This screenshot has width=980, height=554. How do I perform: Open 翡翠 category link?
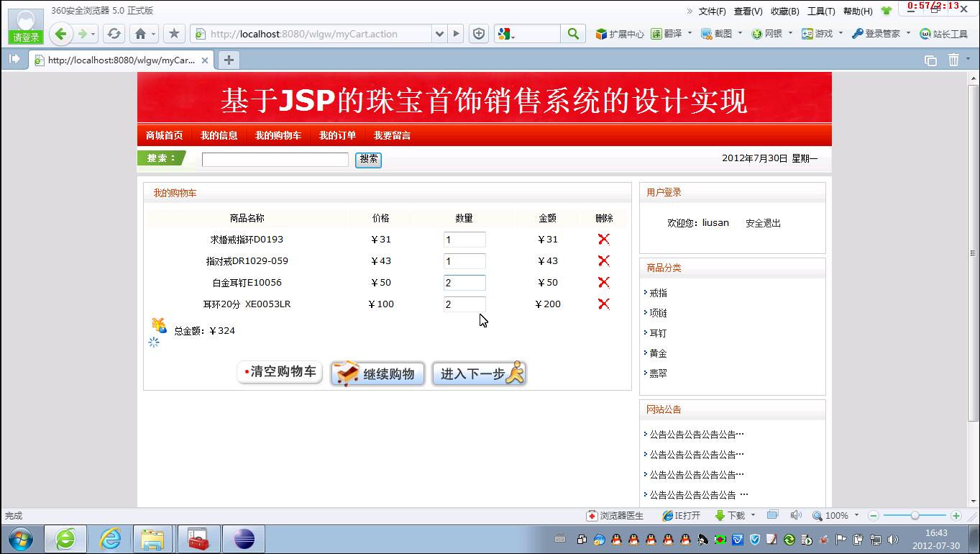click(658, 373)
